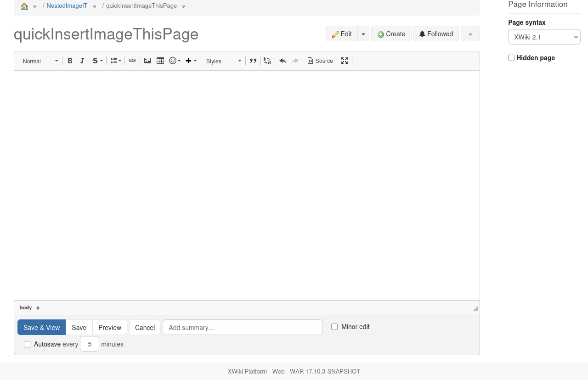Open the Normal paragraph format dropdown
The height and width of the screenshot is (380, 588).
click(x=40, y=61)
